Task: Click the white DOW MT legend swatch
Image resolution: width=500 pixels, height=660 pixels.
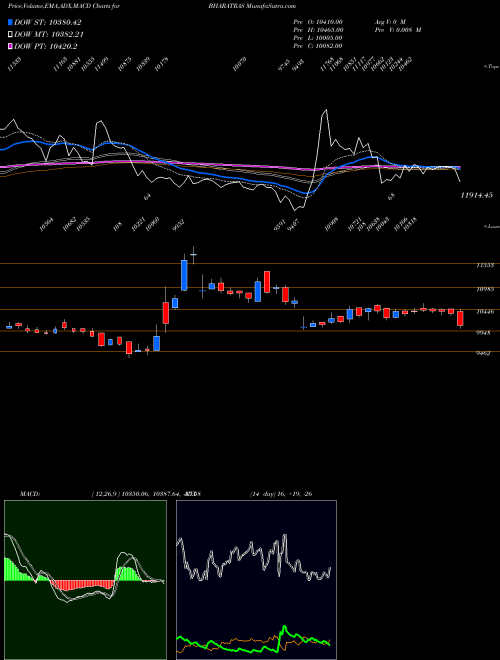Action: (11, 35)
